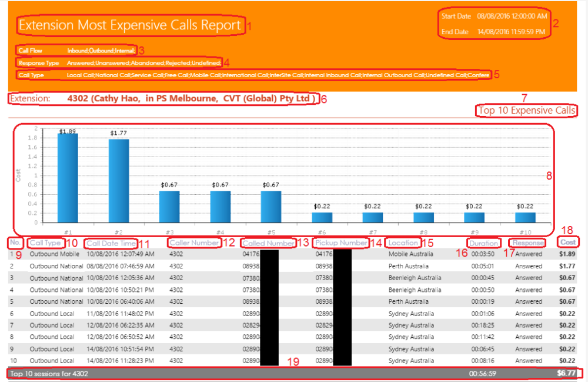Click the date cell '10/08/2016 06:40:06 AM'

point(121,301)
